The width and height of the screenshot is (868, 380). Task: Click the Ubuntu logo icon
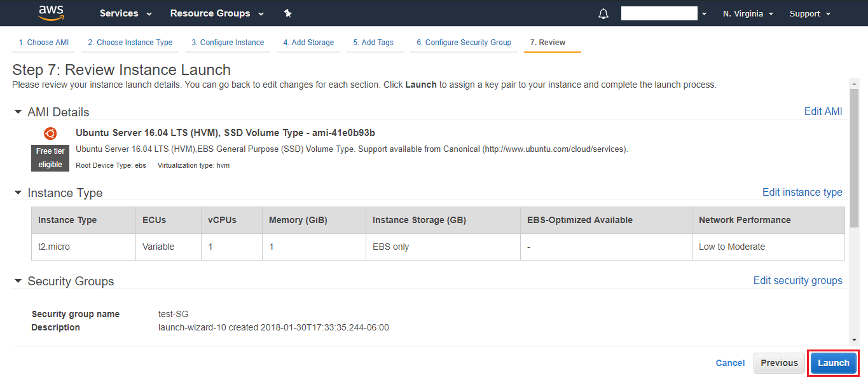click(x=50, y=133)
